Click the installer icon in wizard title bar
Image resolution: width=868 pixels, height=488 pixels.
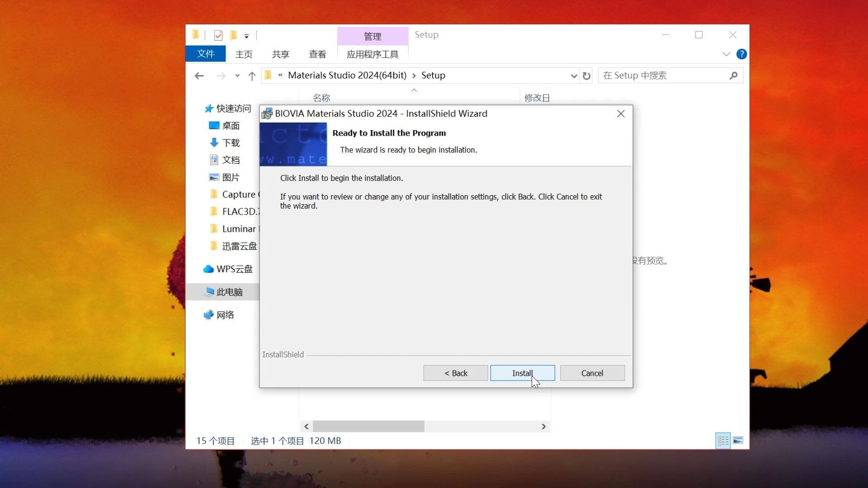pyautogui.click(x=267, y=113)
